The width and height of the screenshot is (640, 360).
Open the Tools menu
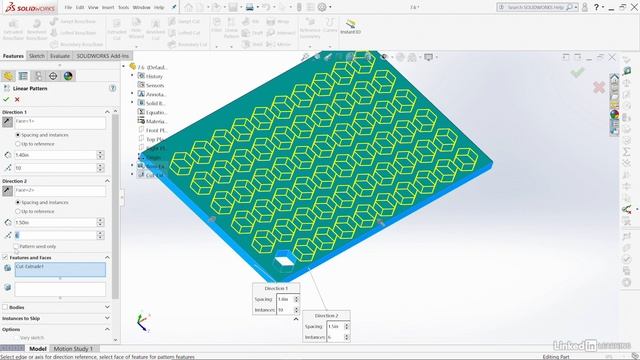tap(124, 7)
